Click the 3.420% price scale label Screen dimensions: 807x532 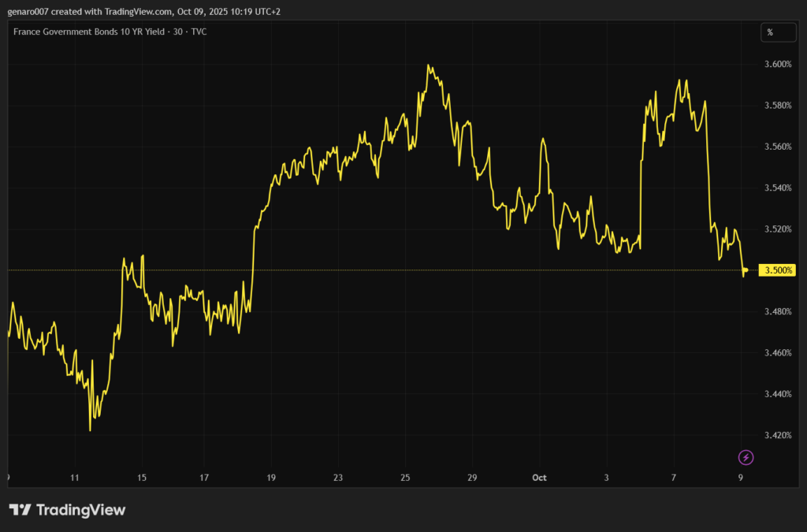pos(776,435)
